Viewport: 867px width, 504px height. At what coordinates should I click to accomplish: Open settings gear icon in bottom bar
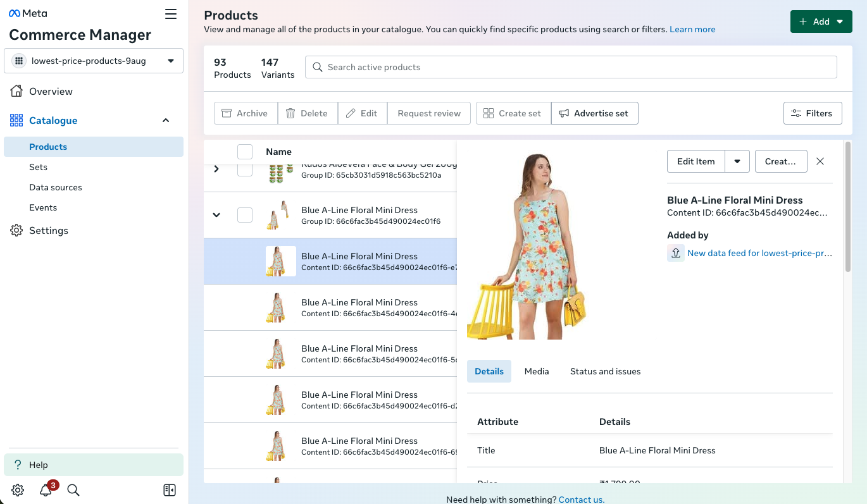pos(18,490)
